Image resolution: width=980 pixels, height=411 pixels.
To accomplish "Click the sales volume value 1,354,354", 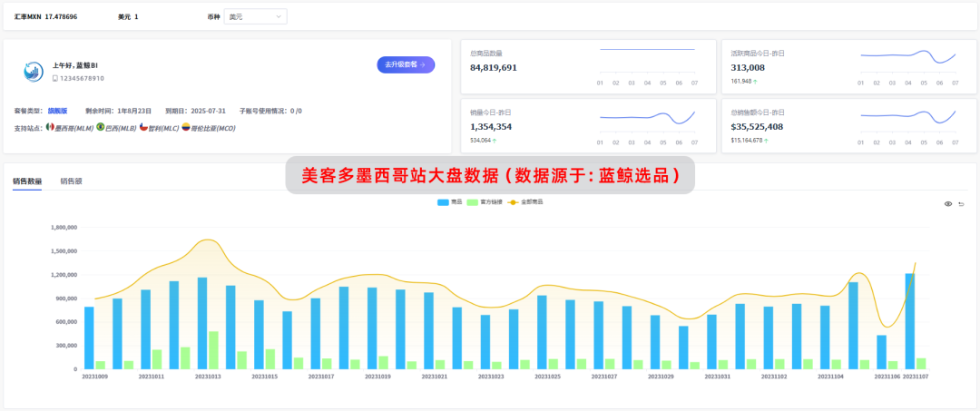I will point(491,127).
